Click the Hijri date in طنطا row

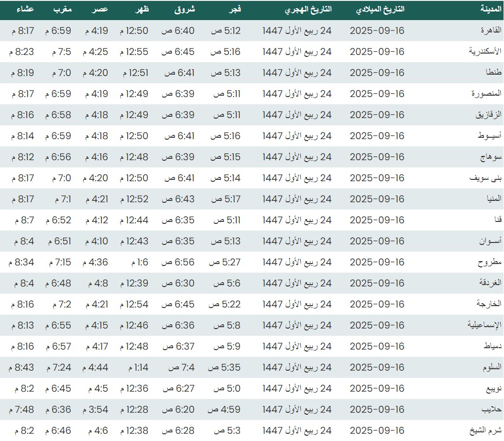click(297, 73)
